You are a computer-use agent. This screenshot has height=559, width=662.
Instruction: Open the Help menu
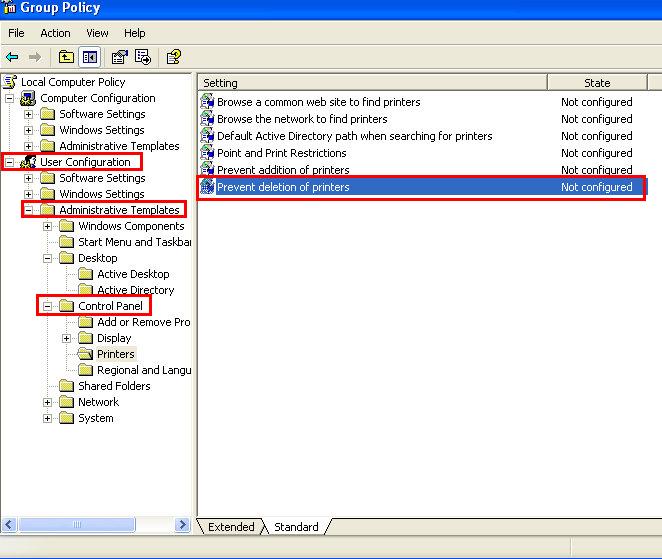pos(135,33)
